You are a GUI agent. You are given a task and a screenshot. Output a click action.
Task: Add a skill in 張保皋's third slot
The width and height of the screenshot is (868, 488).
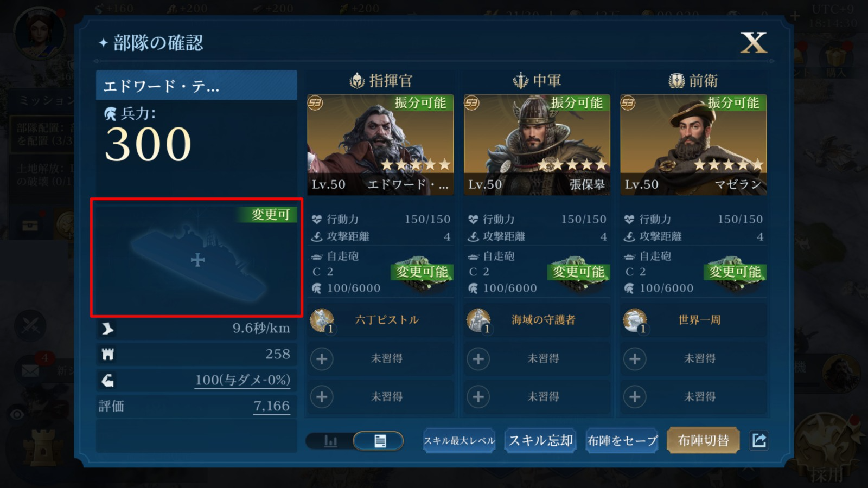478,397
